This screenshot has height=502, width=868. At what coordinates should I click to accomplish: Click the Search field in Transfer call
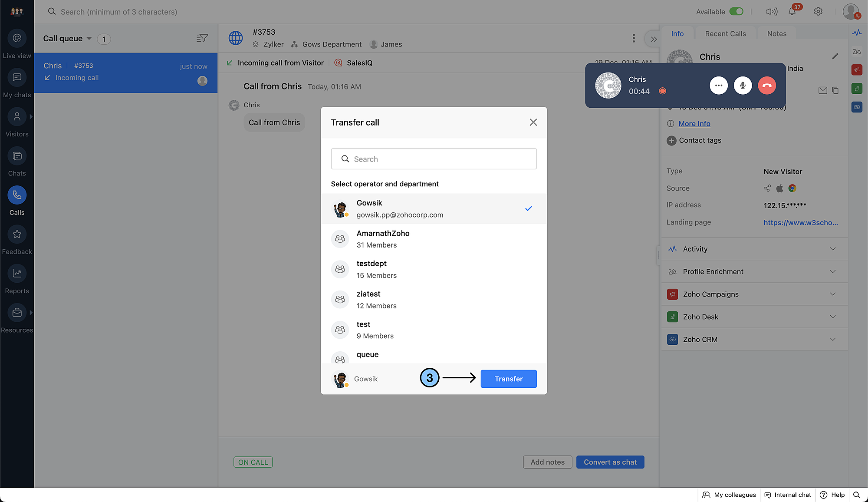click(434, 159)
